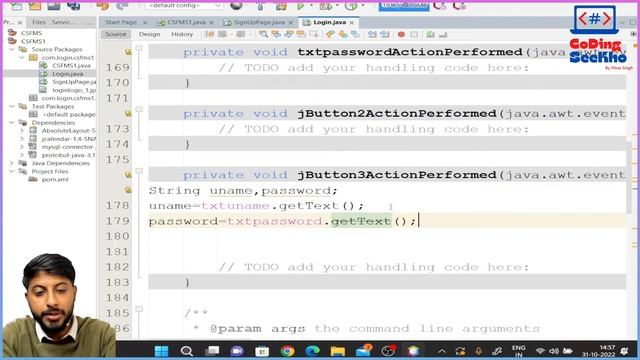Collapse Test Packages node
Viewport: 640px width, 360px height.
pyautogui.click(x=12, y=107)
